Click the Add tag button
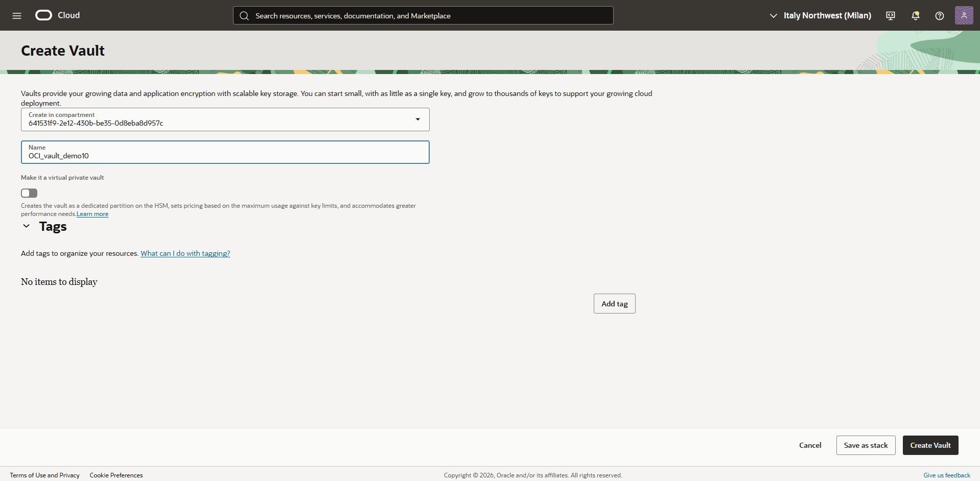Image resolution: width=980 pixels, height=481 pixels. pos(615,304)
